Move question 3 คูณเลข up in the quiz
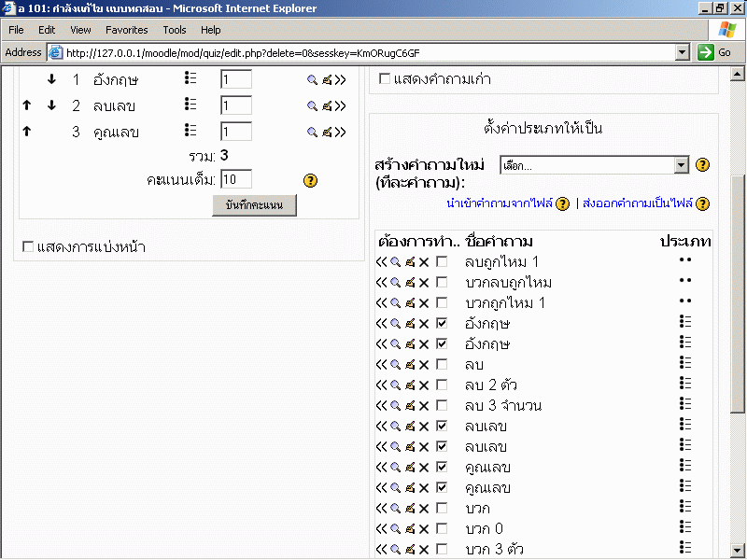Image resolution: width=747 pixels, height=560 pixels. [27, 132]
